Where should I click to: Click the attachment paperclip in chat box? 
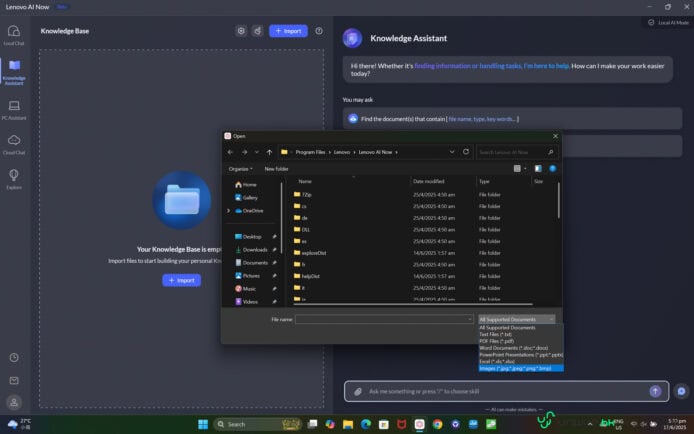click(x=358, y=392)
